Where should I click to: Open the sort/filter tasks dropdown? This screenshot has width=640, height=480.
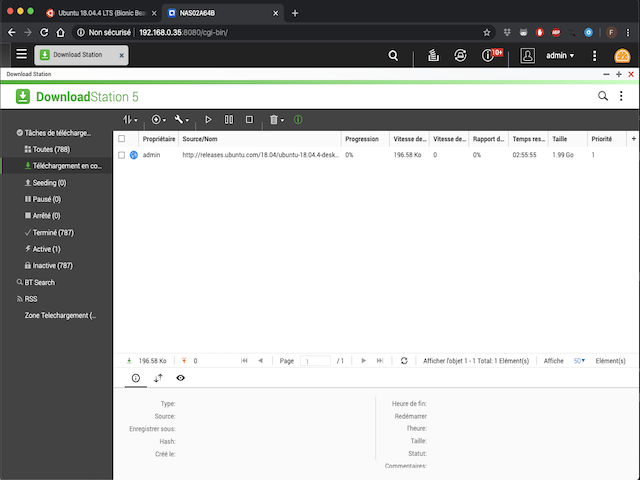click(130, 120)
